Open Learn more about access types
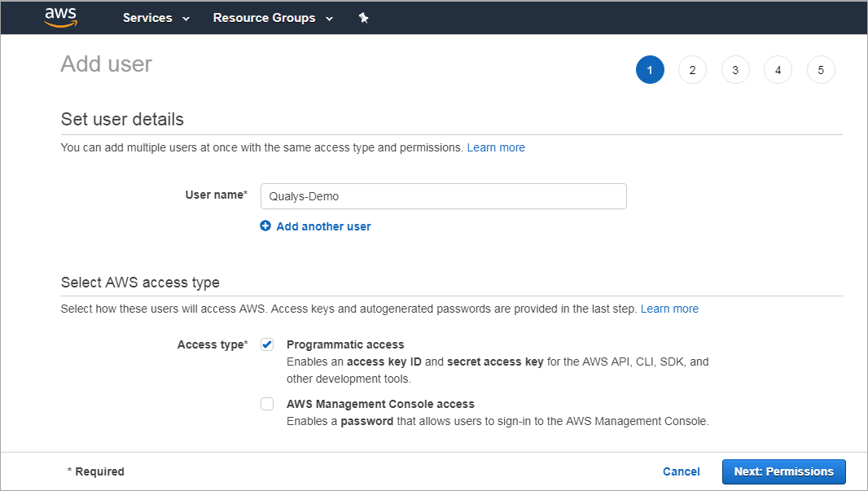This screenshot has width=868, height=491. click(x=669, y=308)
